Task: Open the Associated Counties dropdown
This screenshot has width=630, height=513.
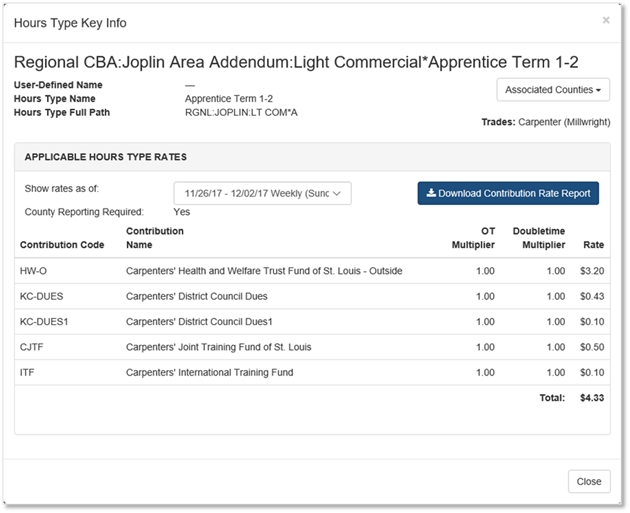Action: 553,90
